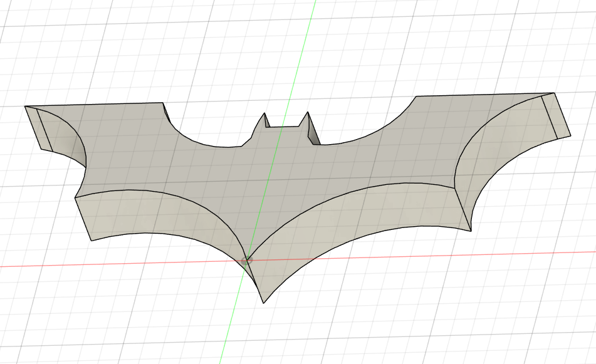The width and height of the screenshot is (596, 364).
Task: Select the left wing tip end face
Action: pyautogui.click(x=38, y=128)
